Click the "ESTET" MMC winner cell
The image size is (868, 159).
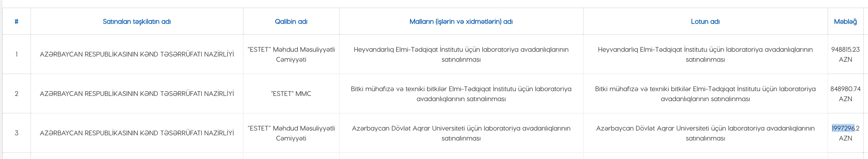(x=291, y=94)
